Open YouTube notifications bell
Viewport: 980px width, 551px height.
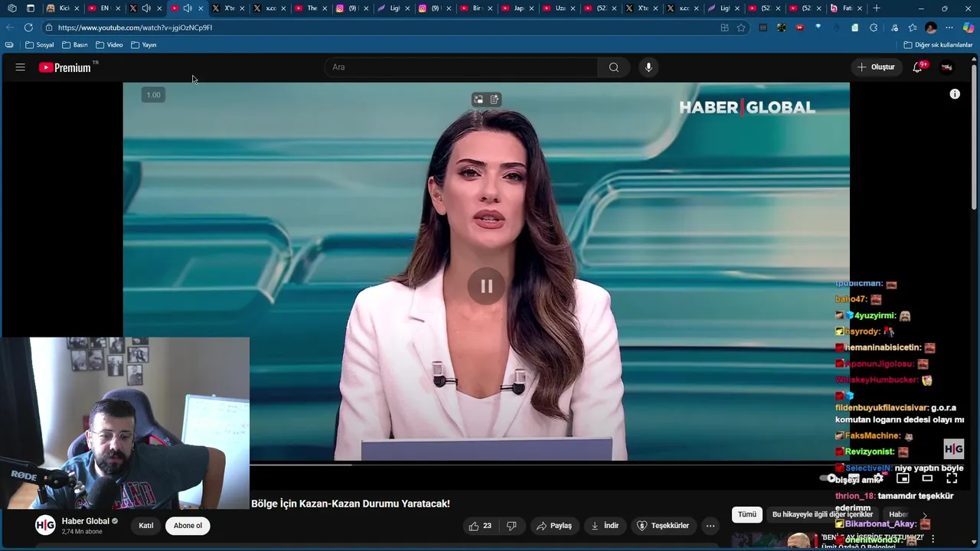(x=918, y=67)
